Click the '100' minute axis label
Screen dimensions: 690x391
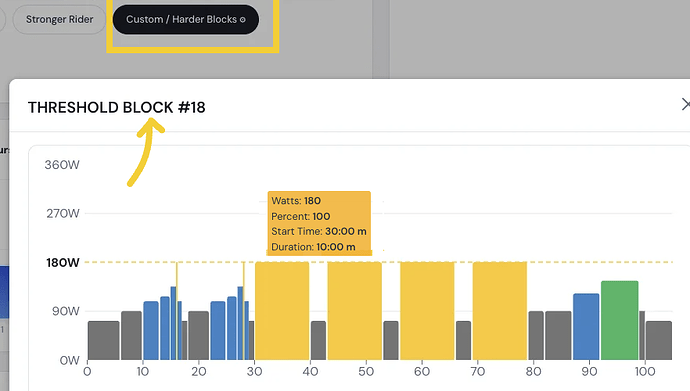coord(645,372)
